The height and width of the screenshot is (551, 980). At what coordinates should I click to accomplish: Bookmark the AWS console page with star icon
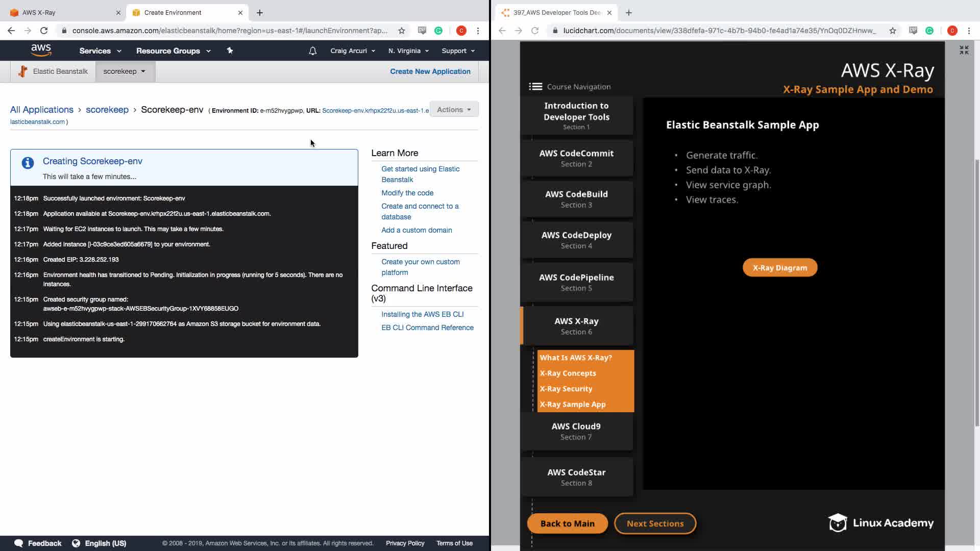tap(402, 31)
